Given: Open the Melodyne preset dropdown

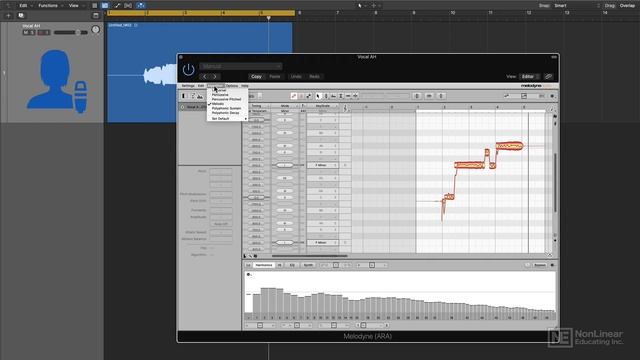Looking at the screenshot, I should point(241,66).
